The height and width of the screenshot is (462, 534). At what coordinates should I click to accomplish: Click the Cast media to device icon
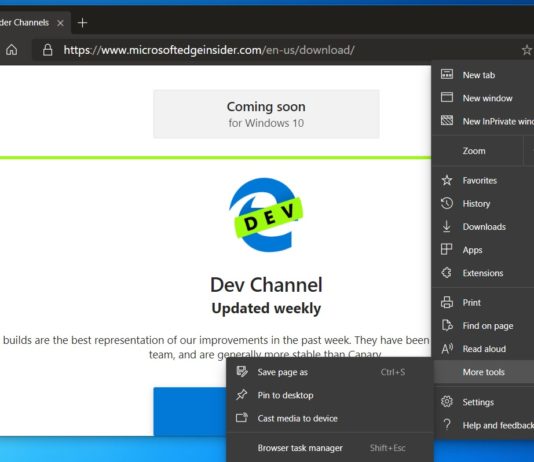pos(242,418)
